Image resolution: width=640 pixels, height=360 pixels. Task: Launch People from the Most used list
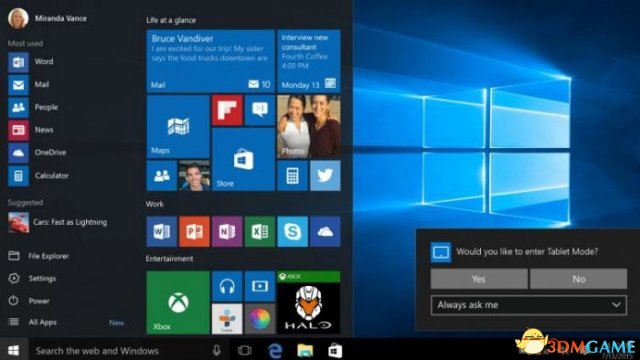point(33,107)
